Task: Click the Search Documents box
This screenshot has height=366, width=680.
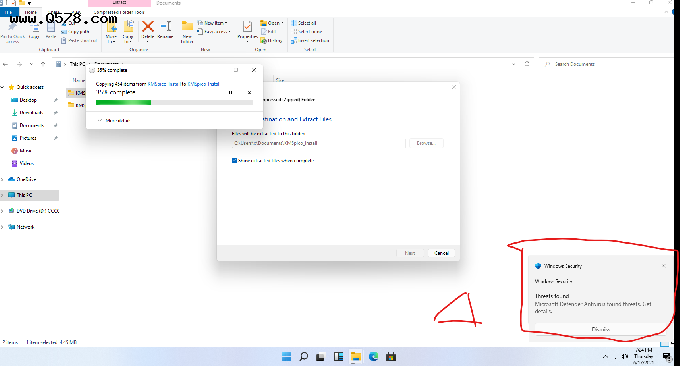Action: [x=606, y=64]
